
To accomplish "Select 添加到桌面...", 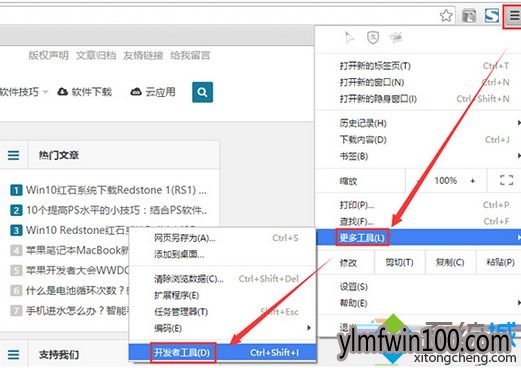I will click(x=222, y=255).
